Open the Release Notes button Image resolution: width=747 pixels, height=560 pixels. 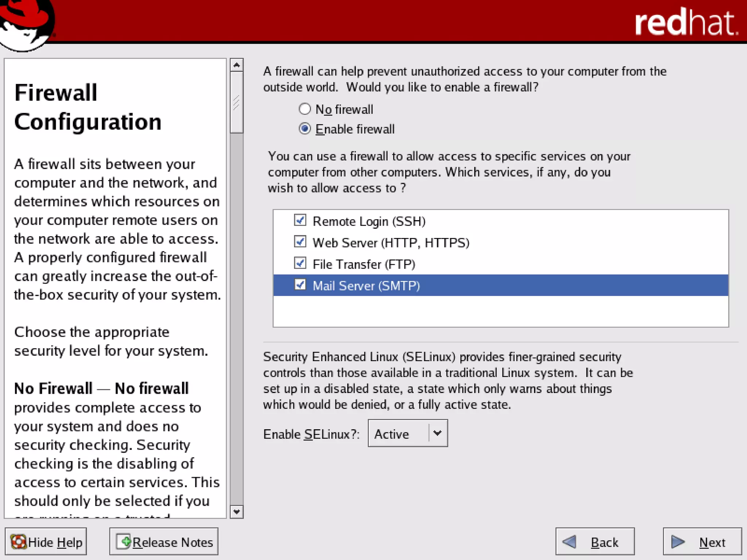(x=164, y=542)
